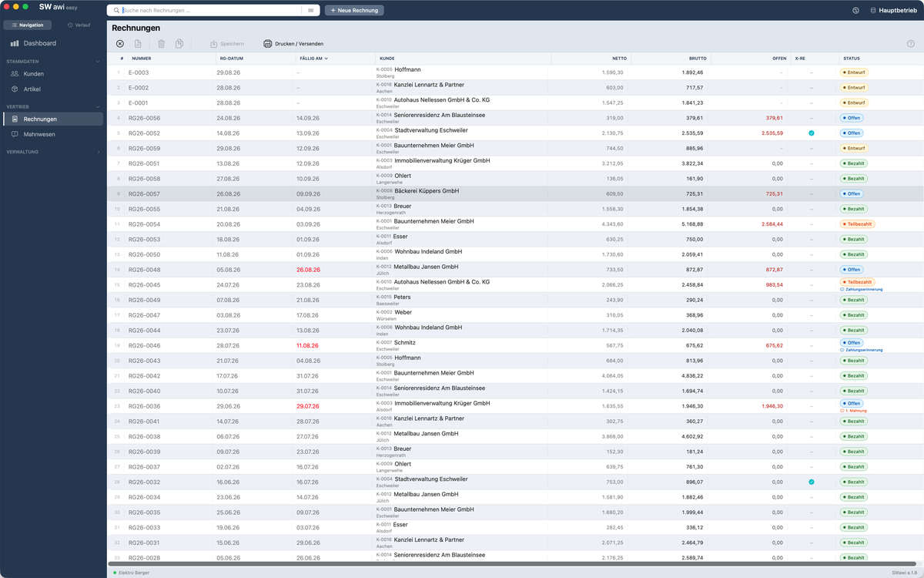Select invoice number RG26-0057
The image size is (924, 578).
144,194
